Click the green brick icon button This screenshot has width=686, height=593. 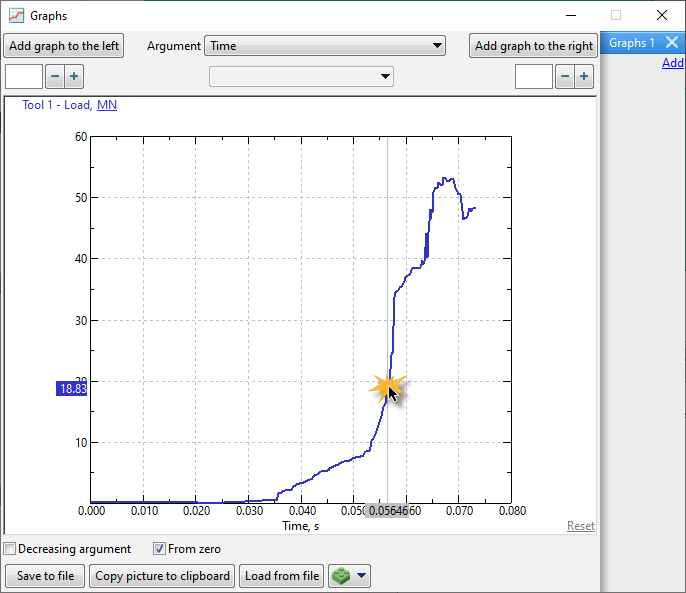point(341,576)
